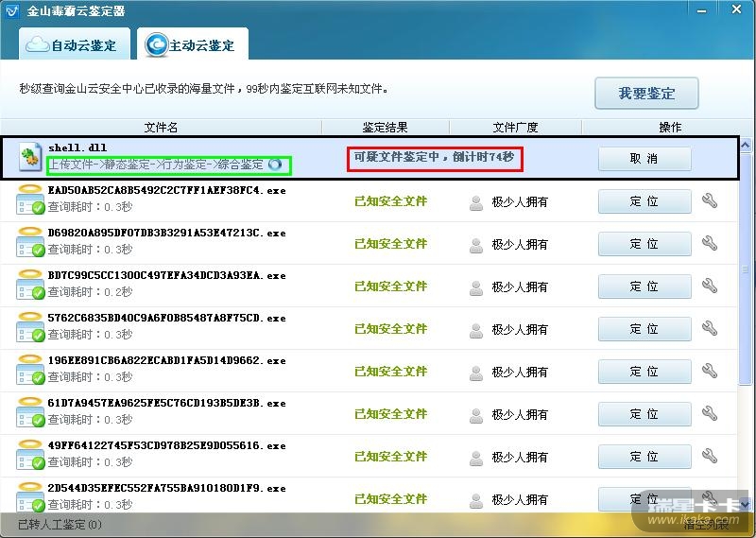
Task: Open wrench tool for EAD50AB52CA8B5492C2C7FF1AEF38FC4.exe
Action: 710,200
